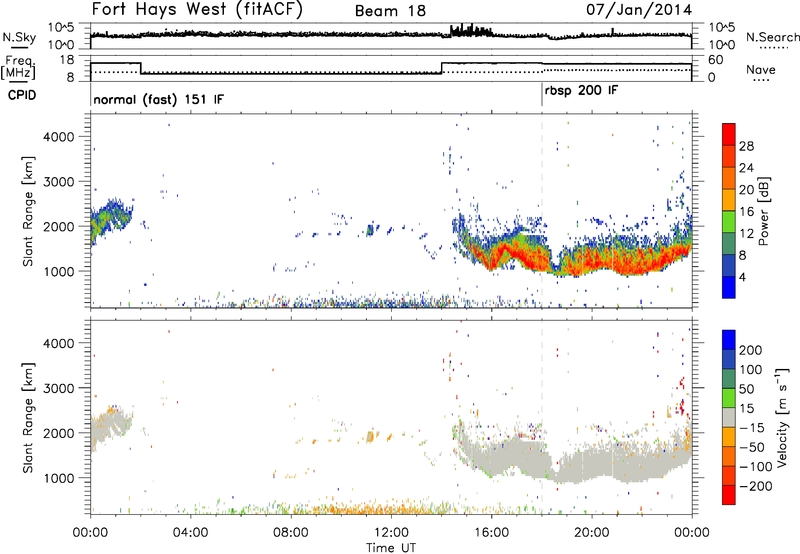Click the 'Nave' legend label

click(761, 69)
